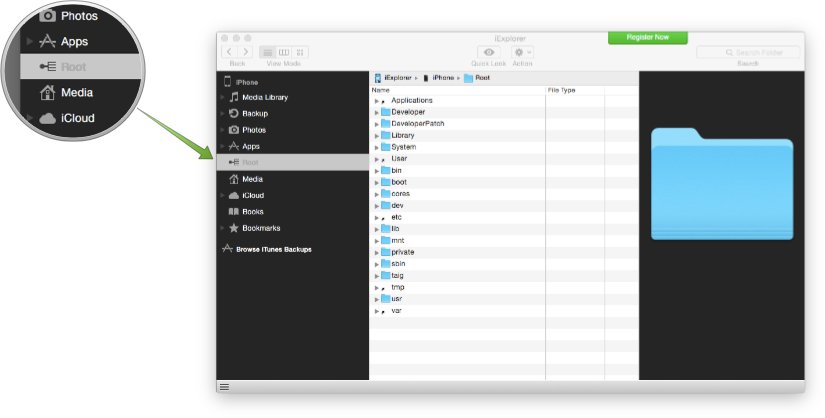Click the Back navigation arrow

point(229,52)
